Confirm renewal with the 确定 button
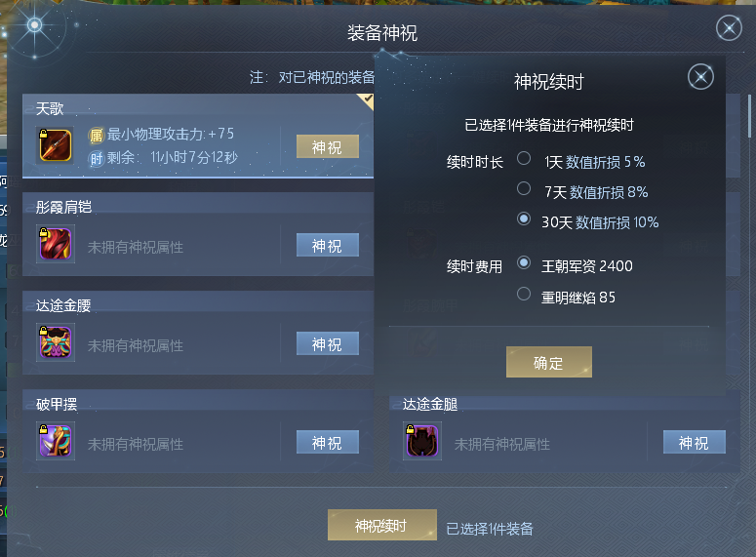Screen dimensions: 756x557 coord(548,362)
